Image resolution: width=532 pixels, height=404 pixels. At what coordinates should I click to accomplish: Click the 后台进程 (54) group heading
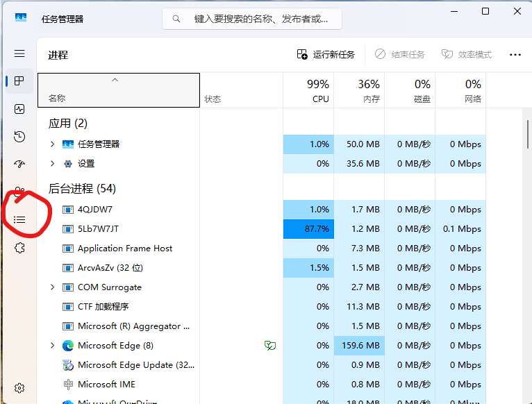pyautogui.click(x=82, y=188)
